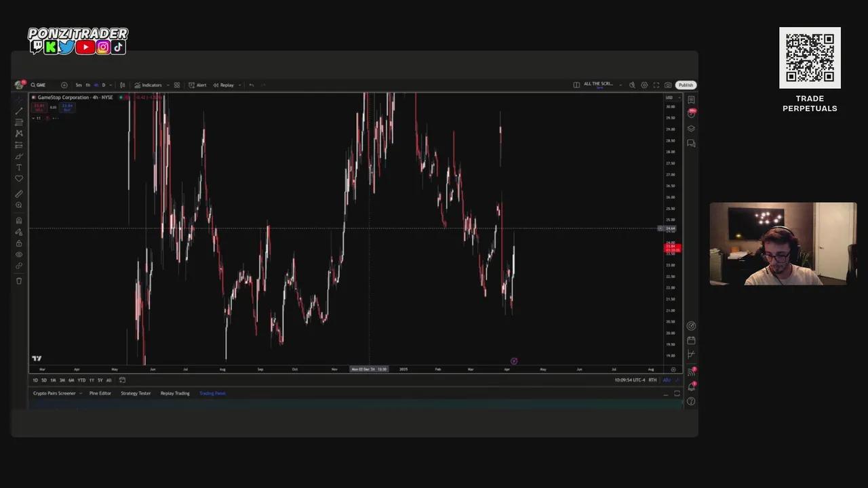
Task: Undo the last chart action
Action: (252, 85)
